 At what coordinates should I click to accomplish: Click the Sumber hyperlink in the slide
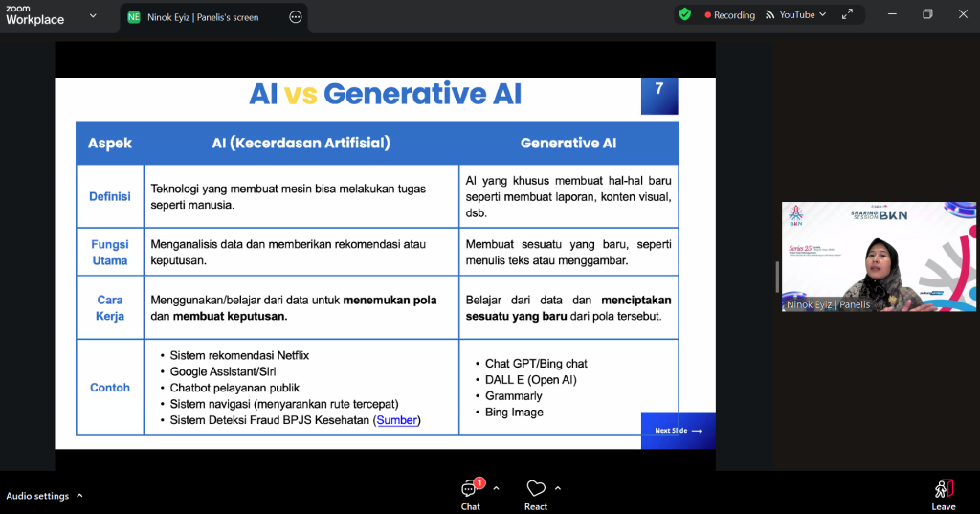point(397,420)
